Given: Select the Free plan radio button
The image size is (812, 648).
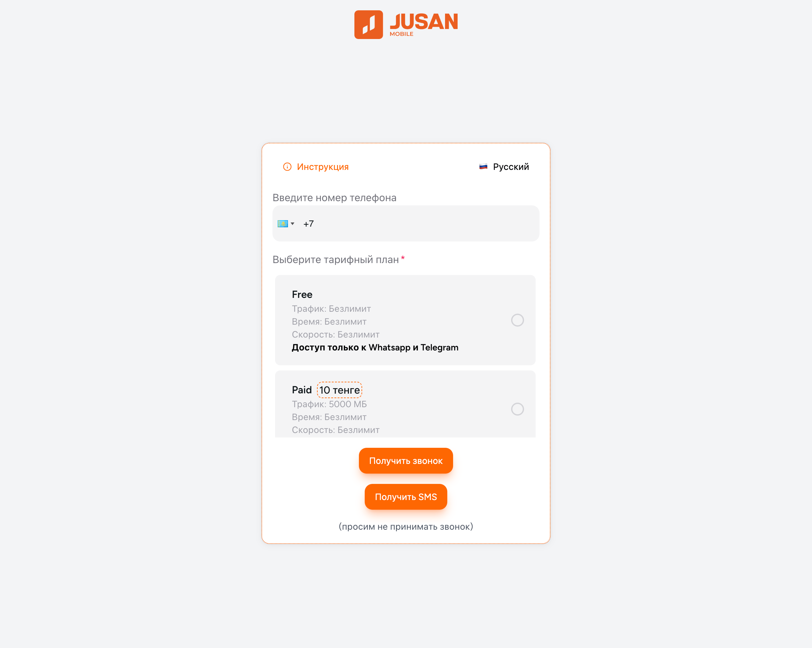Looking at the screenshot, I should click(517, 320).
